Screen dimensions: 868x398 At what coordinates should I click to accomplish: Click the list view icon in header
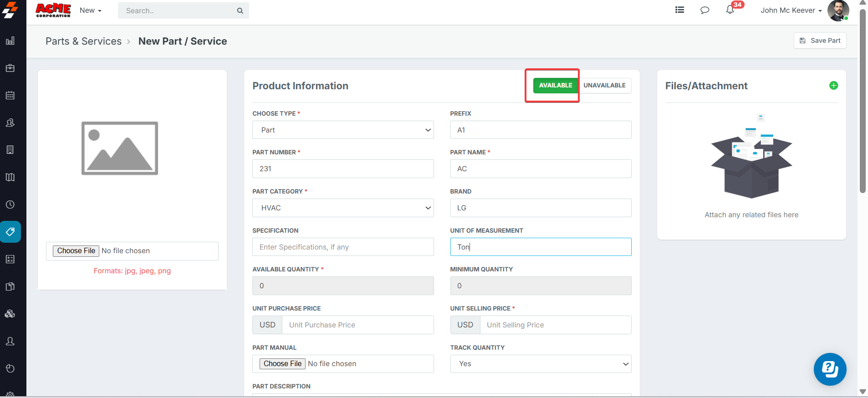(x=679, y=10)
